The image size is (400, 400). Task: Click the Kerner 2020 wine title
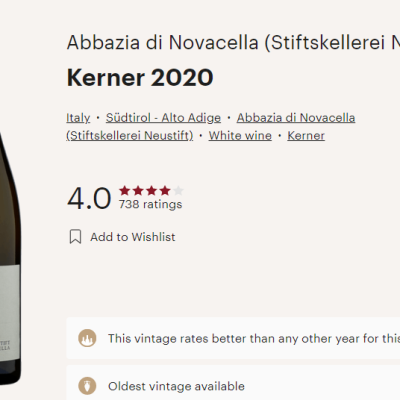point(140,78)
